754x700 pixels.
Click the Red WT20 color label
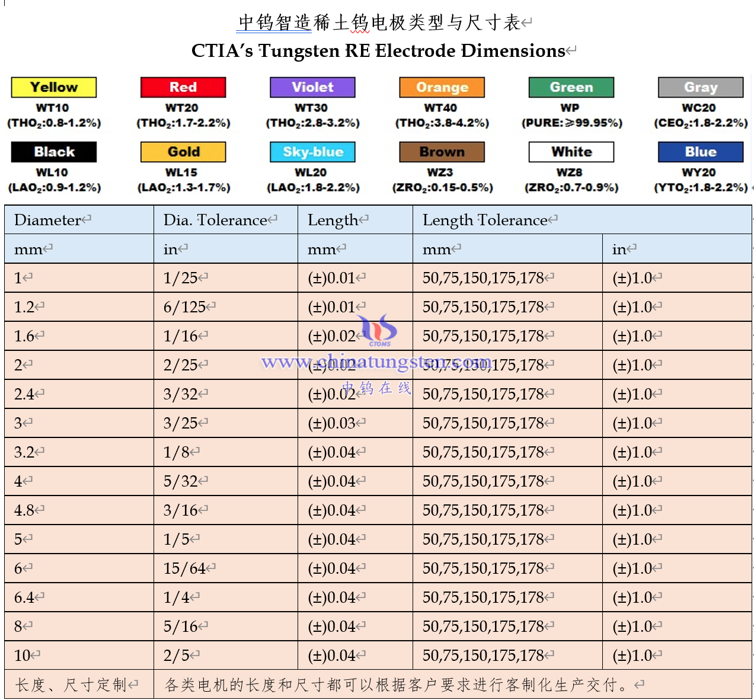pos(183,87)
